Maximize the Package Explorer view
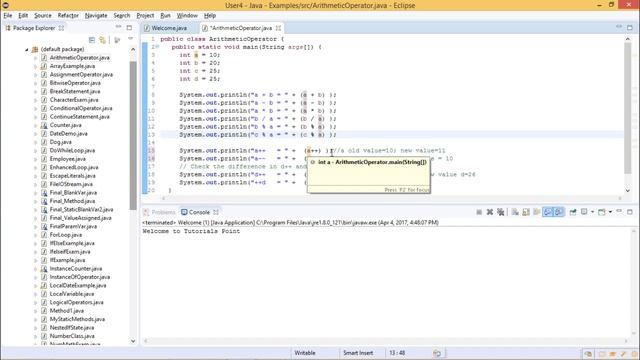The width and height of the screenshot is (640, 360). [x=129, y=28]
